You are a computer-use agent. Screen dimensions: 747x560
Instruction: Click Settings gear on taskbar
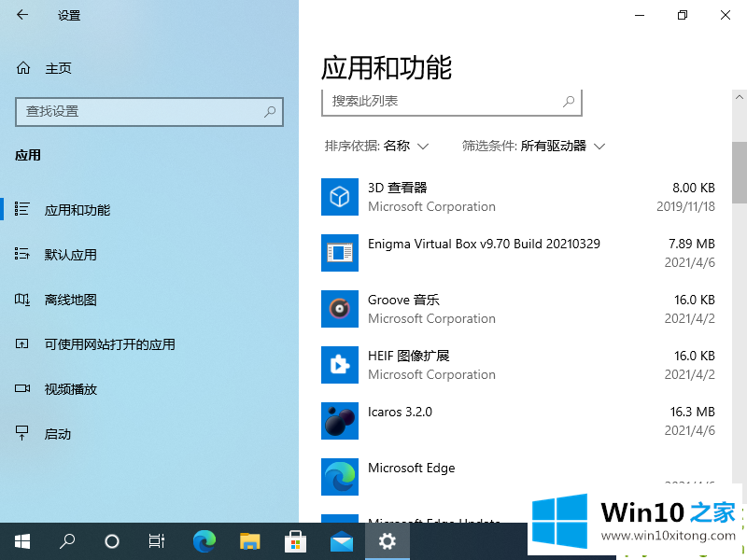pos(388,541)
